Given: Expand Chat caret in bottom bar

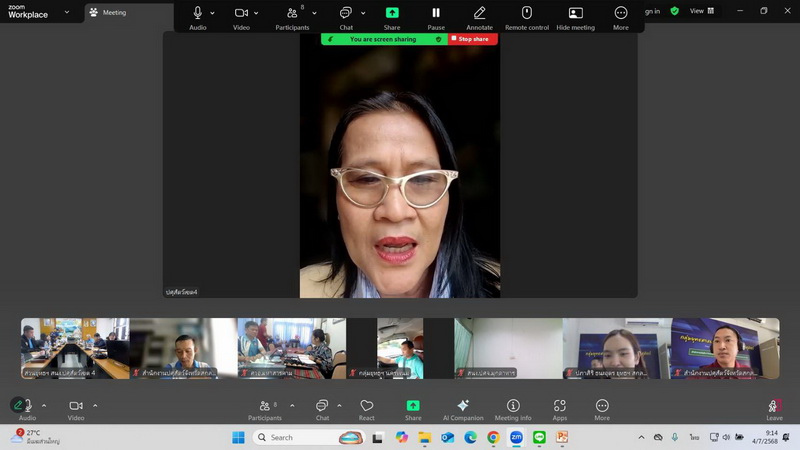Looking at the screenshot, I should click(339, 406).
